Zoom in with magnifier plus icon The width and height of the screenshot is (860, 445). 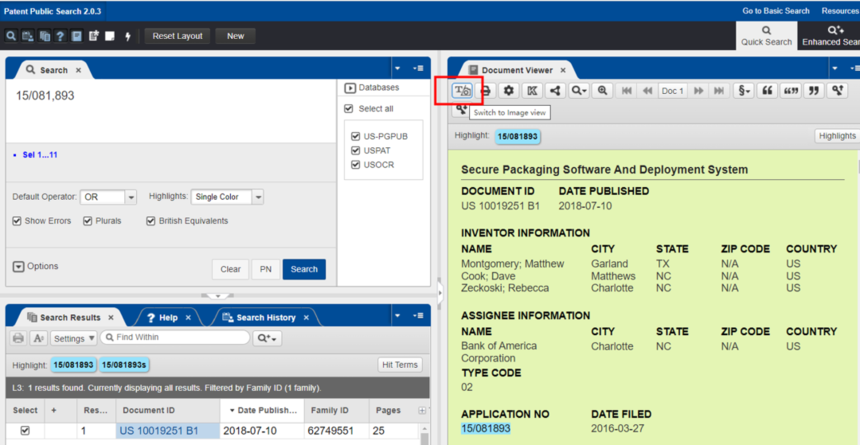602,91
